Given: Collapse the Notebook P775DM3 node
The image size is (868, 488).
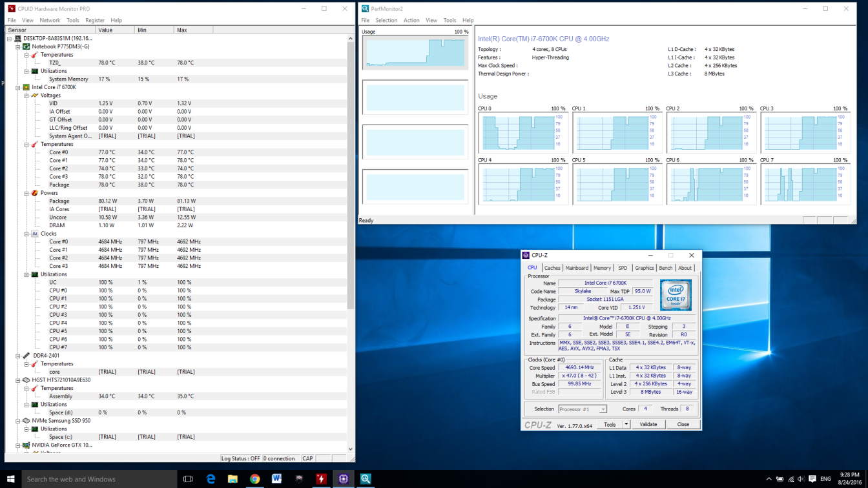Looking at the screenshot, I should (x=18, y=46).
